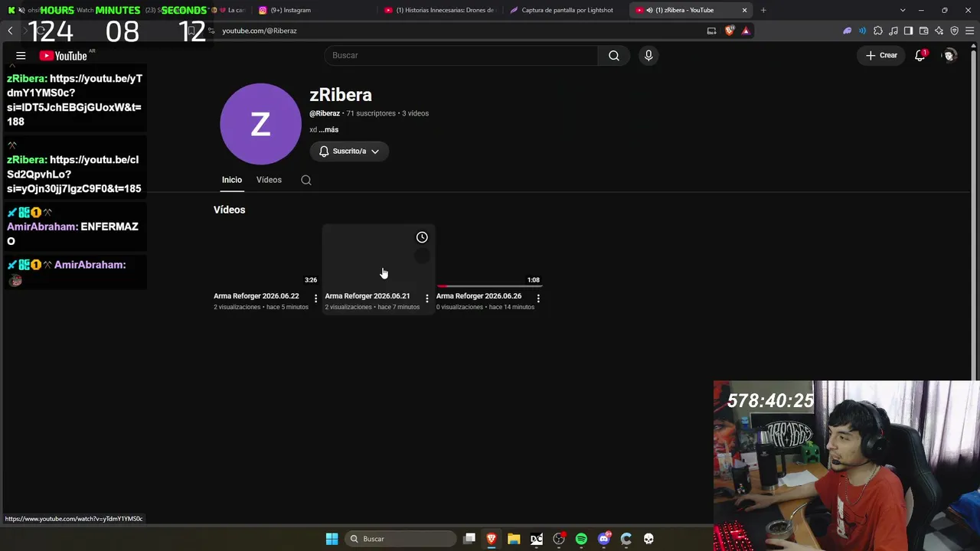Switch to the Vídeos channel tab

(269, 180)
